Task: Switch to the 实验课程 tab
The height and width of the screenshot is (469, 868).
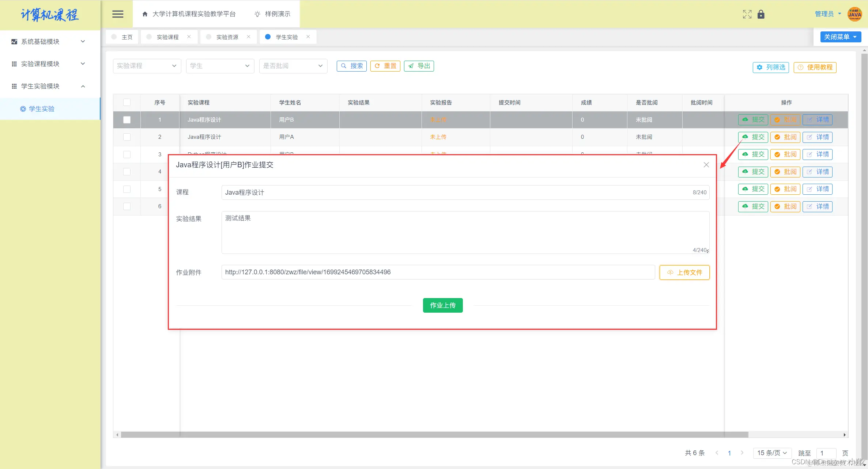Action: [167, 37]
